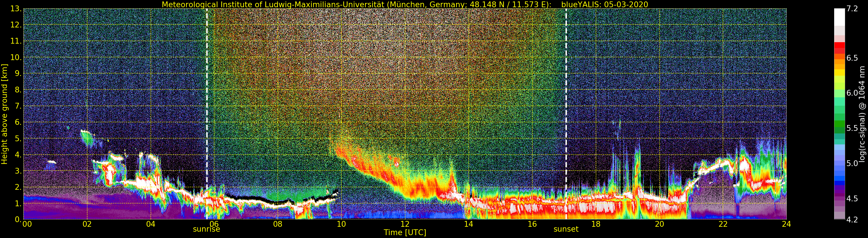This screenshot has width=868, height=238.
Task: Click the '10' time axis tick label
Action: 341,224
